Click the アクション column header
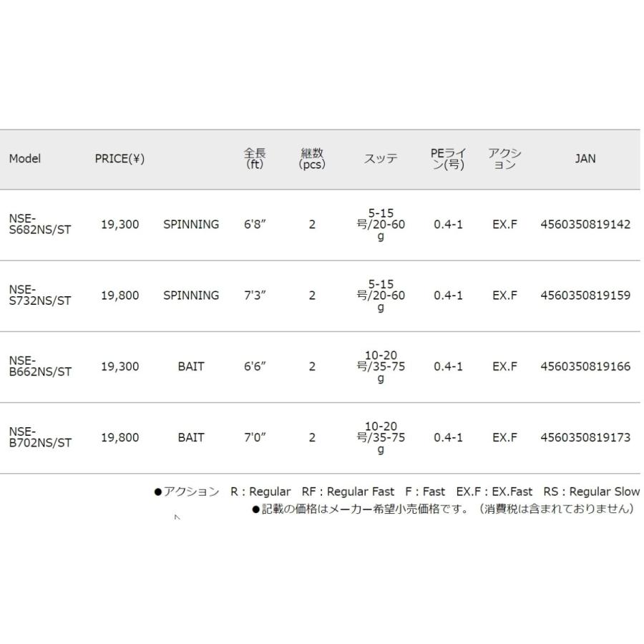644x644 pixels. (x=504, y=159)
